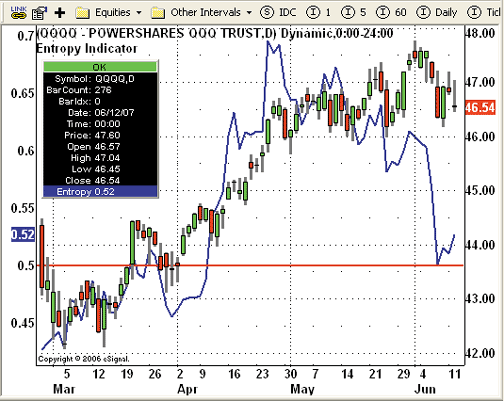This screenshot has width=504, height=401.
Task: Click the plus add icon
Action: point(60,13)
